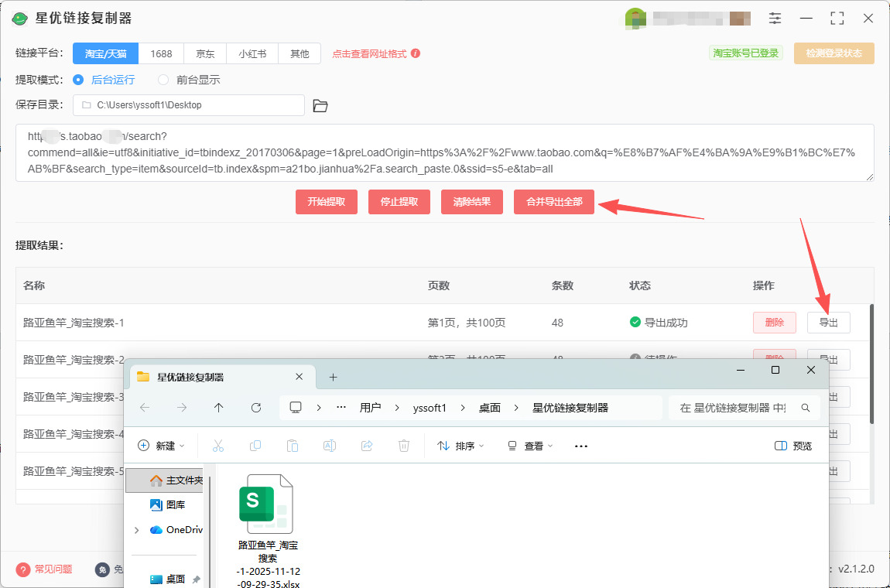The height and width of the screenshot is (588, 890).
Task: Select 图库 in explorer sidebar
Action: pyautogui.click(x=167, y=504)
